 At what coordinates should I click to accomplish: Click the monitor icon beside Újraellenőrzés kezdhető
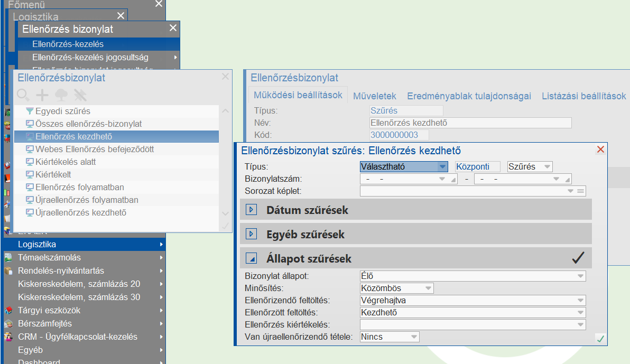click(x=30, y=212)
